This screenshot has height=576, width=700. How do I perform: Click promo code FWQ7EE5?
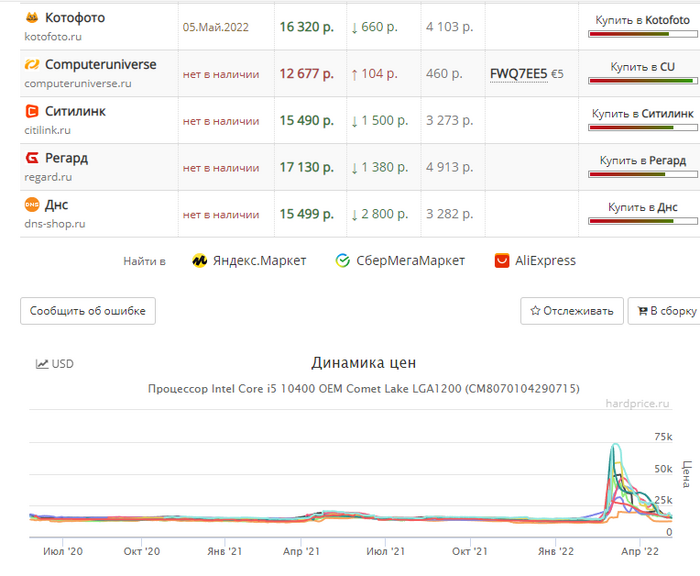[519, 74]
